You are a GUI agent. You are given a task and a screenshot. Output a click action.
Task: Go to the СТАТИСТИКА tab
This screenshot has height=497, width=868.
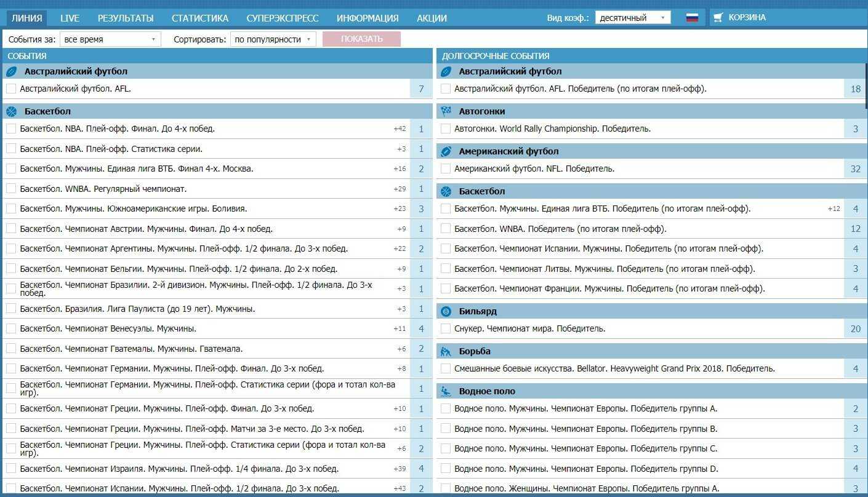pos(200,18)
